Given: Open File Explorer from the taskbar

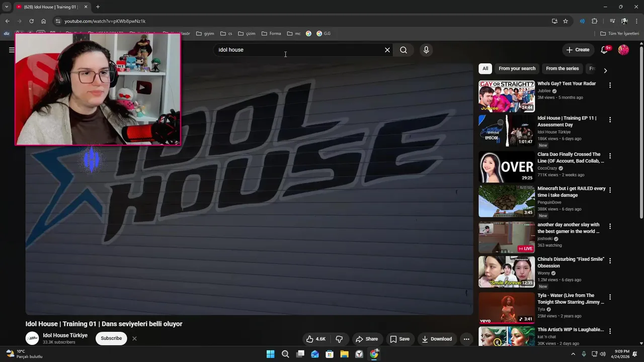Looking at the screenshot, I should click(x=345, y=354).
